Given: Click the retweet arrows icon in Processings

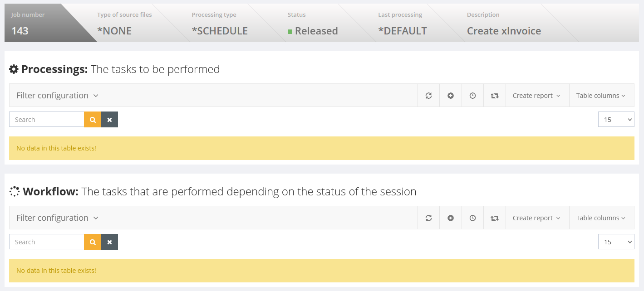Looking at the screenshot, I should click(495, 96).
